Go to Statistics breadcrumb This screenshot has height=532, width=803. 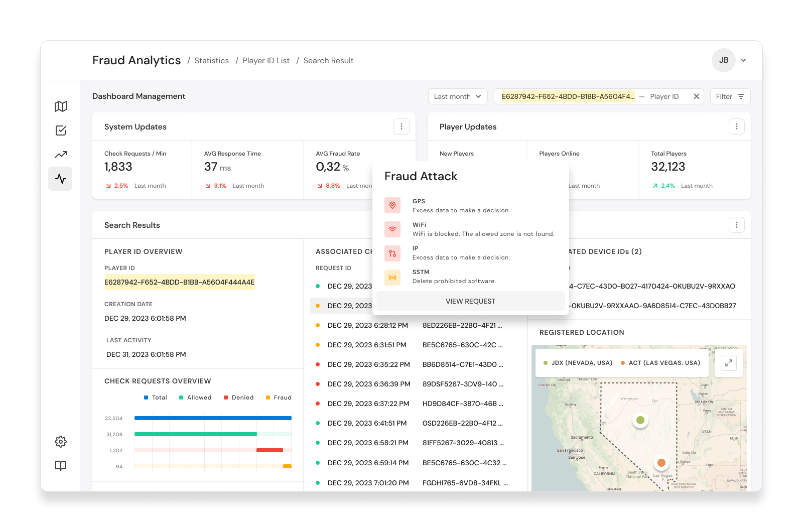pyautogui.click(x=212, y=61)
